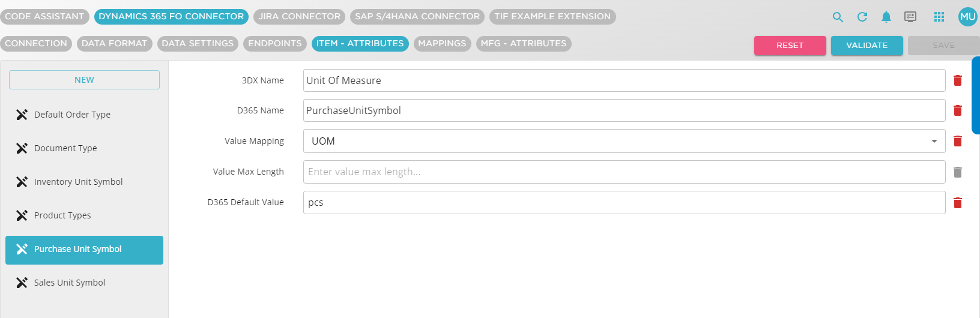Image resolution: width=980 pixels, height=318 pixels.
Task: Click the refresh icon in header
Action: pos(862,17)
